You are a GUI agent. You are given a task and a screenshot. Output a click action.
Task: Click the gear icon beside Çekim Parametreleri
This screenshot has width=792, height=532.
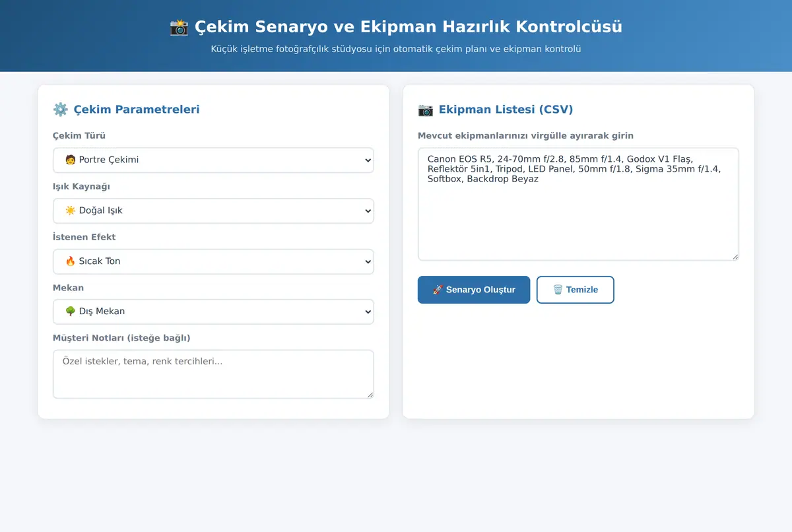tap(60, 110)
